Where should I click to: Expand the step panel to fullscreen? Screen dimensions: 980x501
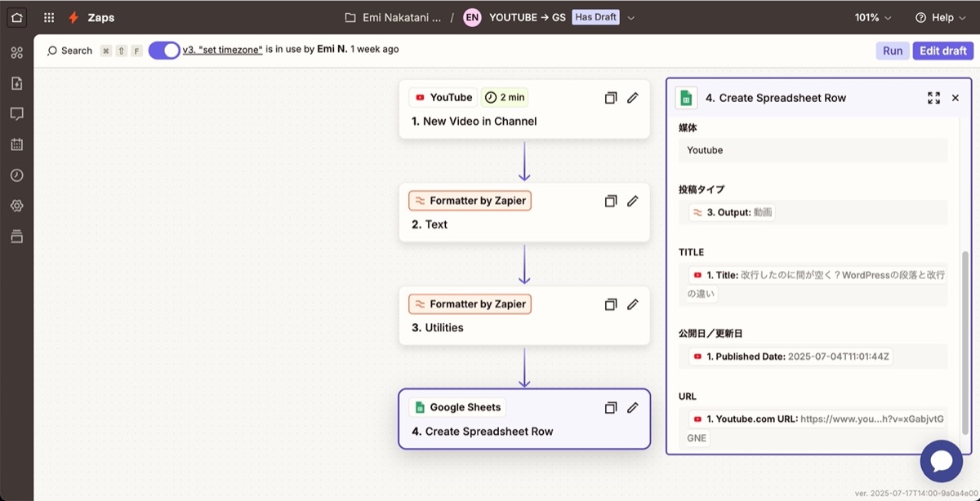[x=933, y=98]
